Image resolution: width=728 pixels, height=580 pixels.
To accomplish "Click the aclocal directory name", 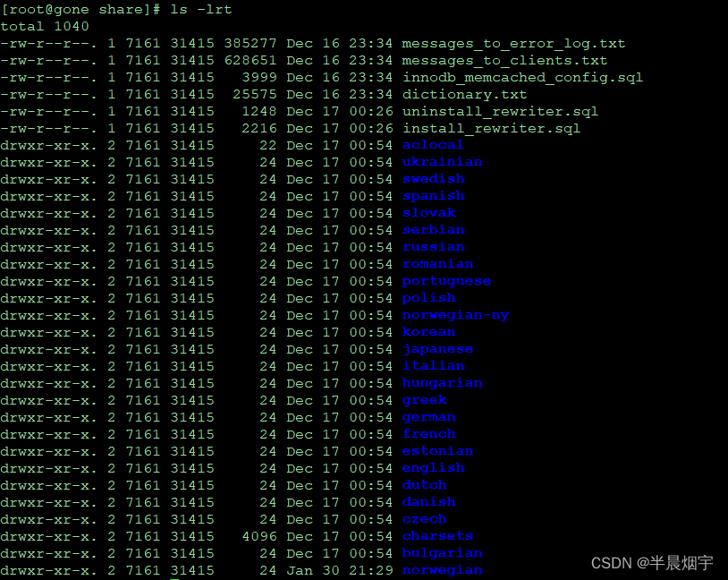I will [433, 145].
